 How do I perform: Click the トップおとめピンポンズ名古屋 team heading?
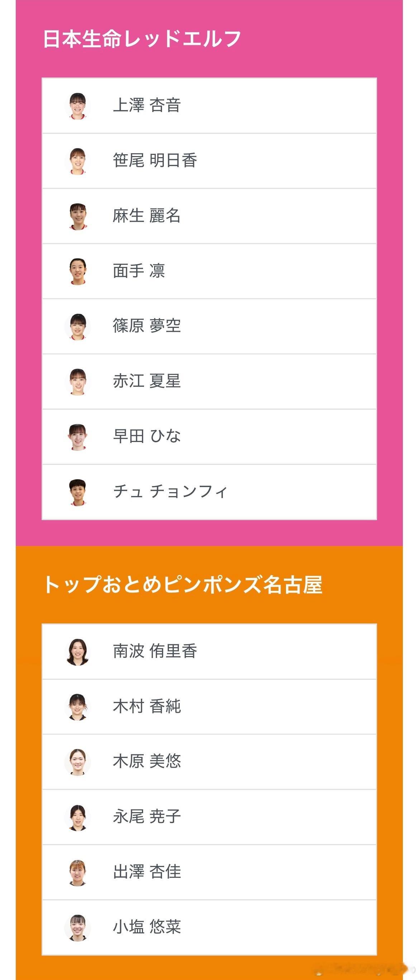coord(182,585)
